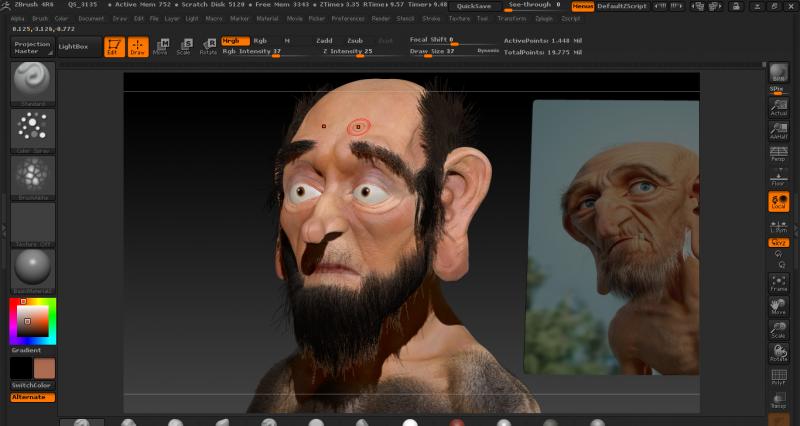This screenshot has height=426, width=800.
Task: Click the BPR render button
Action: click(x=779, y=72)
